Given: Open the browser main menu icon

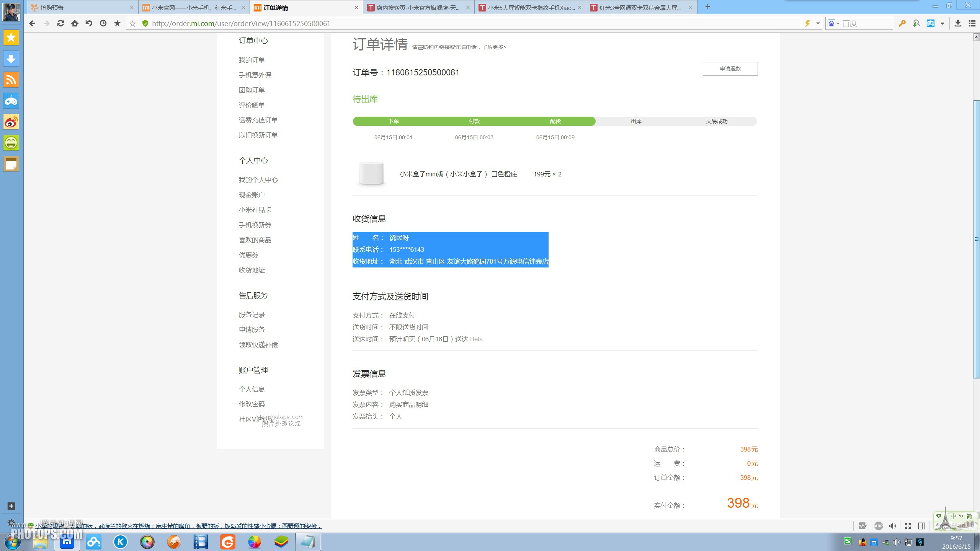Looking at the screenshot, I should pyautogui.click(x=972, y=23).
